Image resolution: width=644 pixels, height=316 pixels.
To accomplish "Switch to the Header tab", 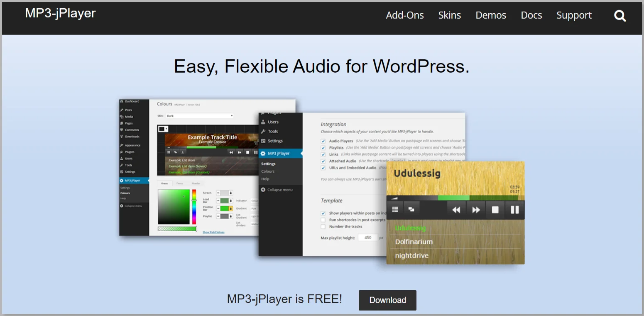I will 196,184.
